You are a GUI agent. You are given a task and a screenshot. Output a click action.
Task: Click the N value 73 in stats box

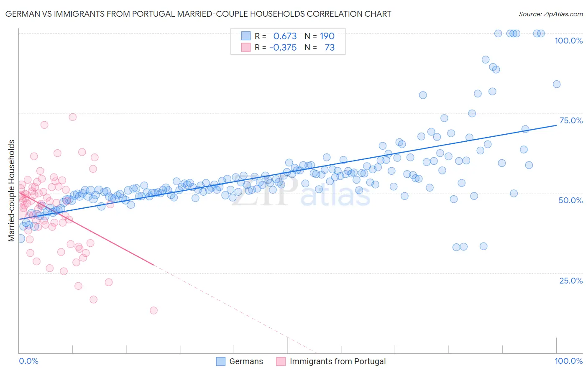point(330,47)
